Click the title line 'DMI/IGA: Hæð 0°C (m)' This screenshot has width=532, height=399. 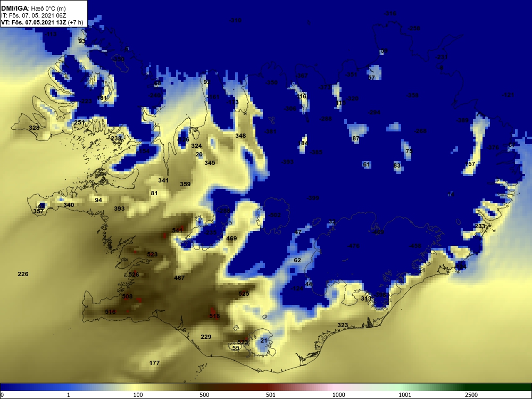pos(33,9)
